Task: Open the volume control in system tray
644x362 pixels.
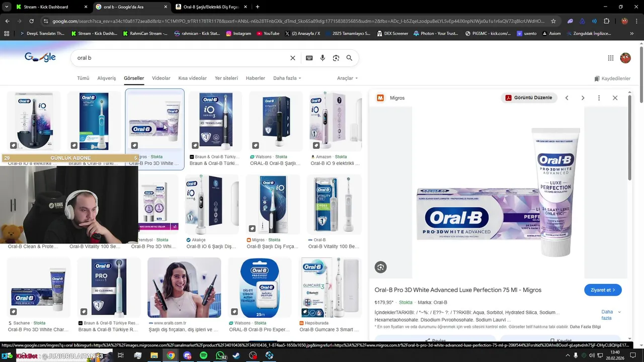Action: tap(592, 355)
